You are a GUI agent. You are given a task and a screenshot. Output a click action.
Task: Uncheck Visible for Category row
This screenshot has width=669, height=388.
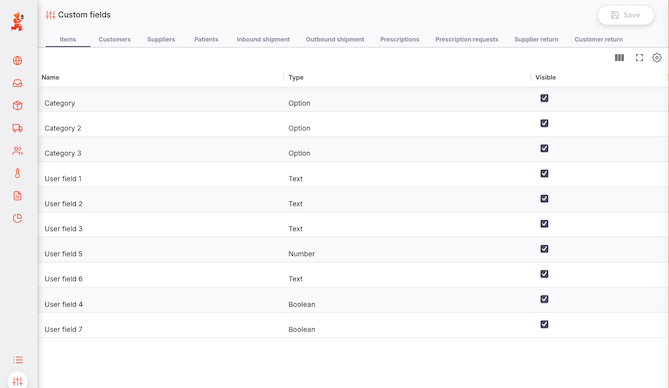click(544, 98)
